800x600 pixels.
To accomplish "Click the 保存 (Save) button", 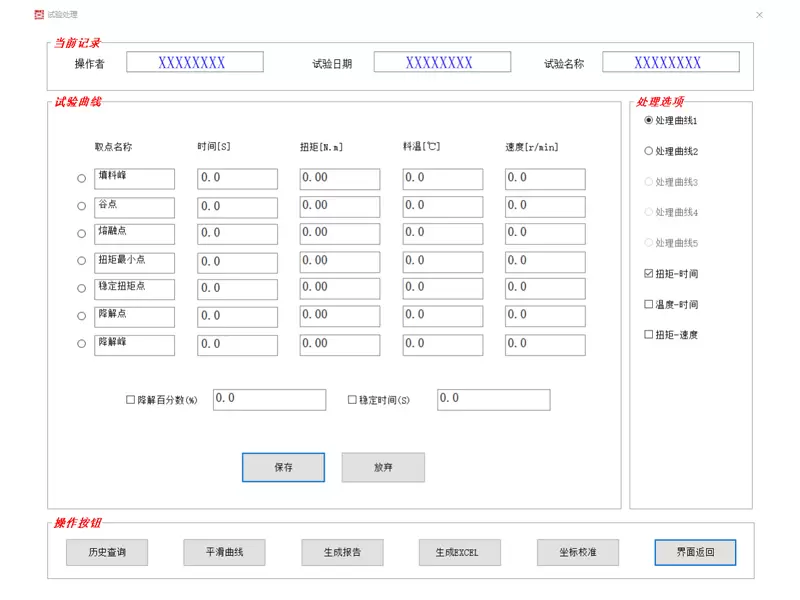I will [x=283, y=467].
